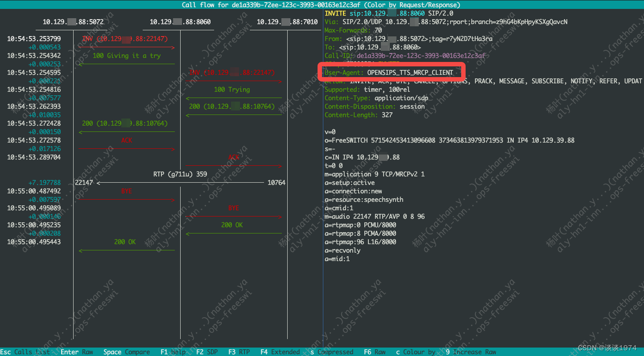Click the 'o=FreeSWITCH' SDP line
The image size is (644, 356).
click(450, 140)
